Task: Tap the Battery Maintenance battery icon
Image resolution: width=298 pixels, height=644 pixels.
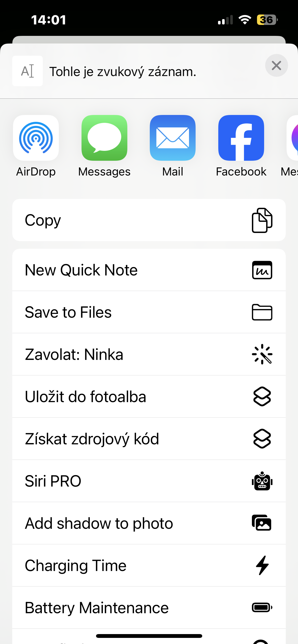Action: (262, 608)
